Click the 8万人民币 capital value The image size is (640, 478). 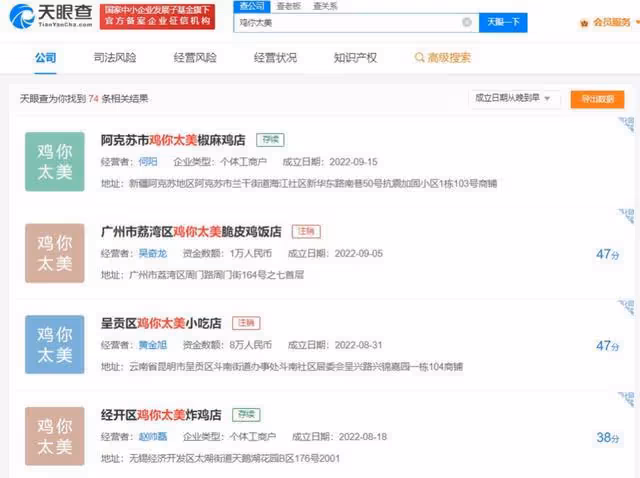251,345
